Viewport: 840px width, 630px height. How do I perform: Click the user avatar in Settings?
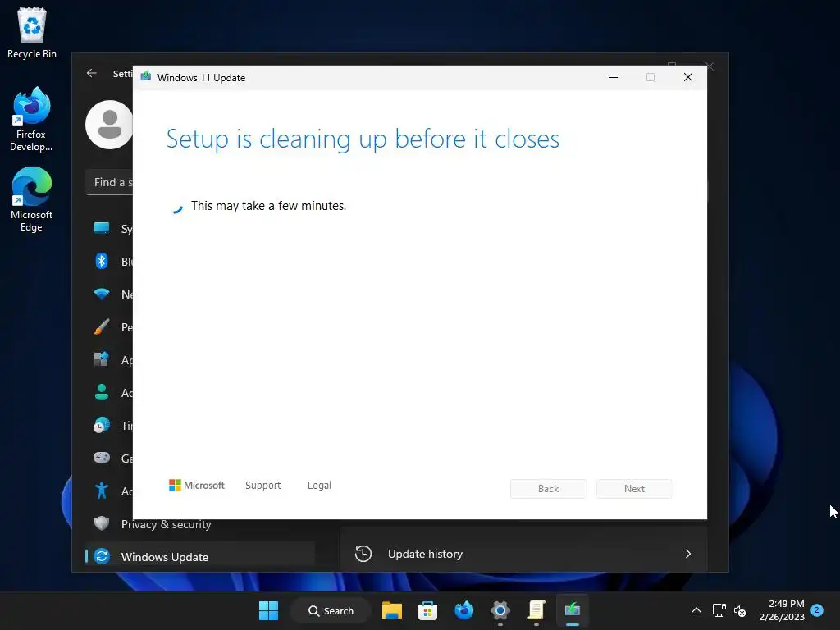pyautogui.click(x=109, y=125)
